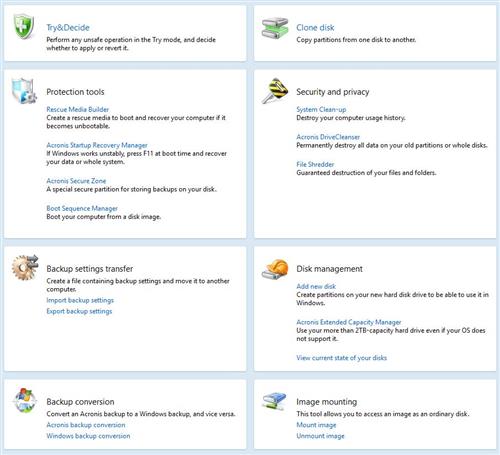Click the Backup conversion Windows logo icon
The width and height of the screenshot is (500, 455).
coord(25,400)
